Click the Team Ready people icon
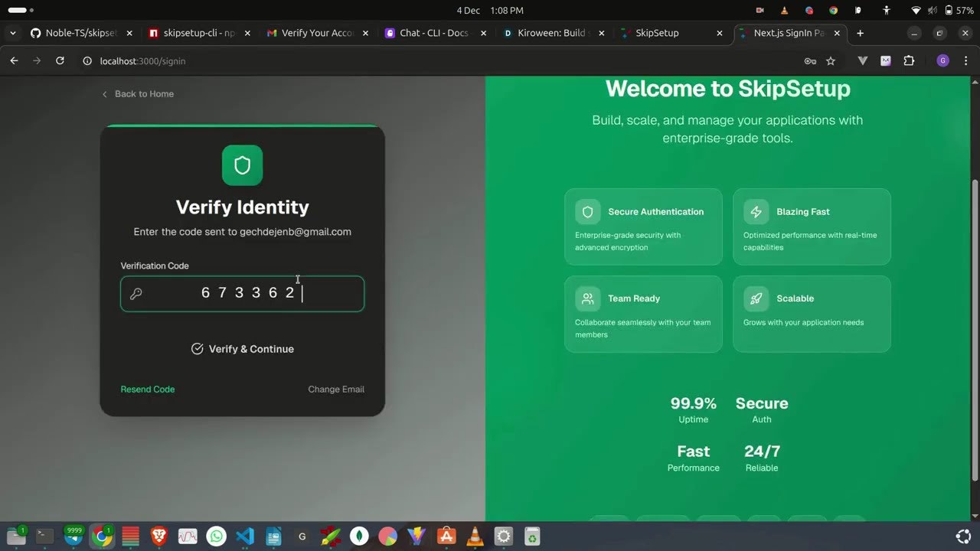 pos(588,298)
